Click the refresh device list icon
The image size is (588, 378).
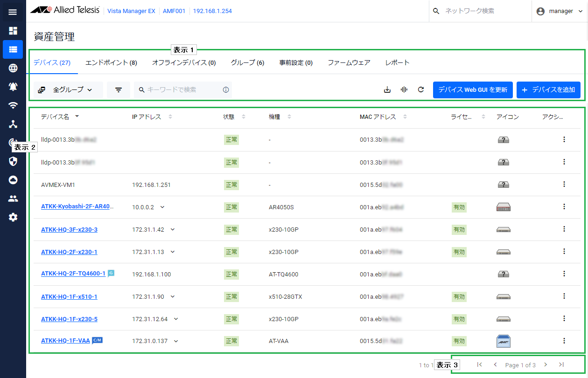click(x=421, y=89)
